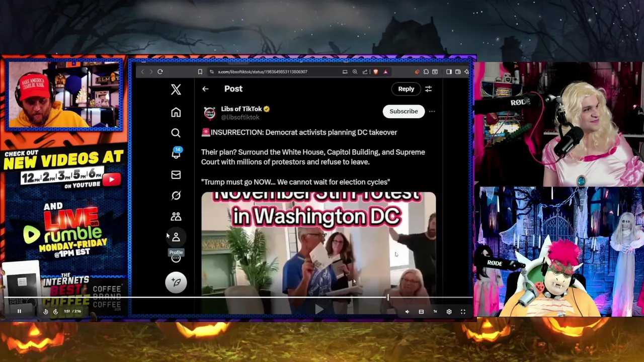
Task: Subscribe to Libs of TikTok
Action: tap(404, 112)
